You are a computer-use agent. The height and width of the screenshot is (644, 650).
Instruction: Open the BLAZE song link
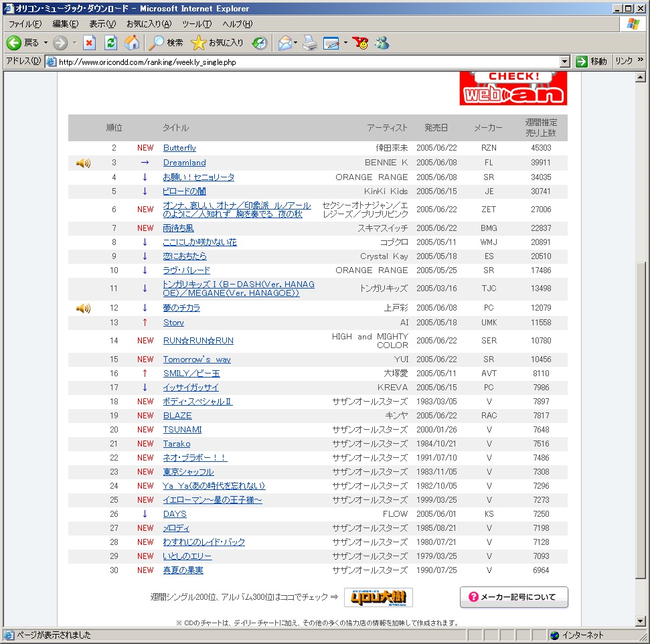click(x=177, y=416)
